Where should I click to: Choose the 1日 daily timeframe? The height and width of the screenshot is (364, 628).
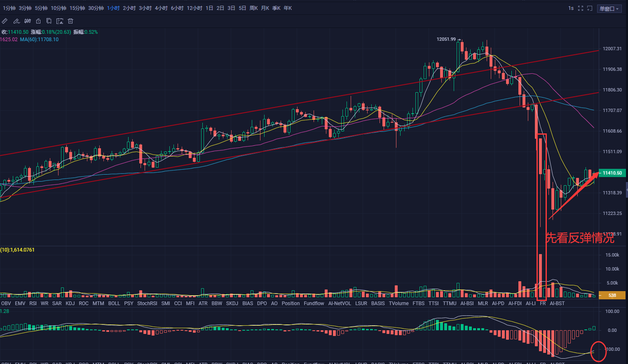(x=209, y=8)
